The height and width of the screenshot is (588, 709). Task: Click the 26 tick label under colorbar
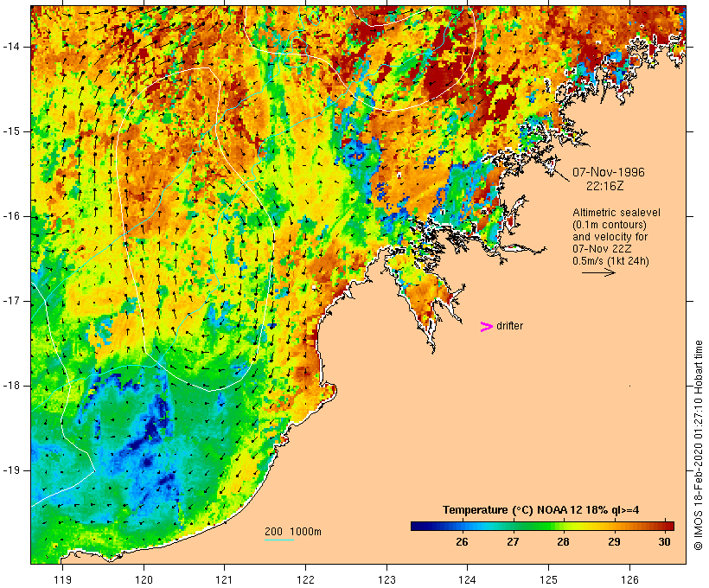[x=462, y=542]
